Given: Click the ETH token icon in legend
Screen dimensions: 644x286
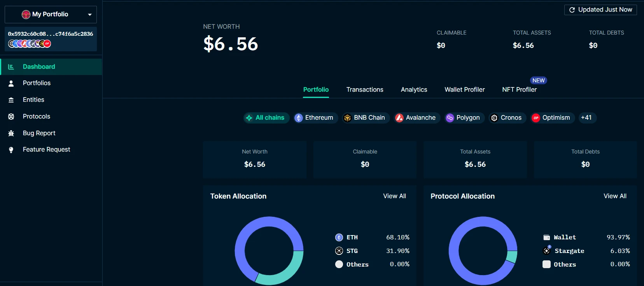Looking at the screenshot, I should 339,237.
